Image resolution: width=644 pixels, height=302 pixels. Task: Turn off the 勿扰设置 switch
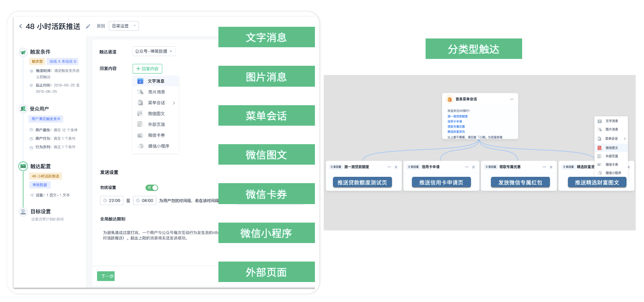click(152, 188)
